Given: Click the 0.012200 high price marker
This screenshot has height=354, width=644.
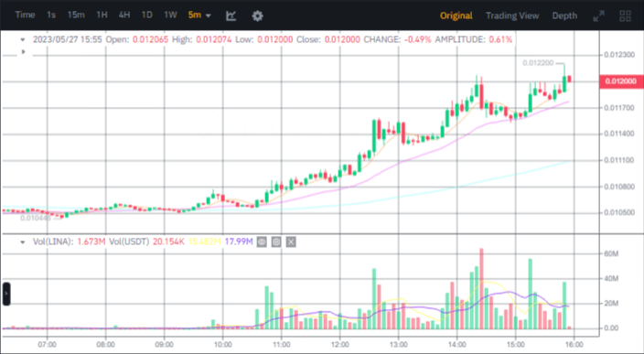Looking at the screenshot, I should [x=538, y=63].
